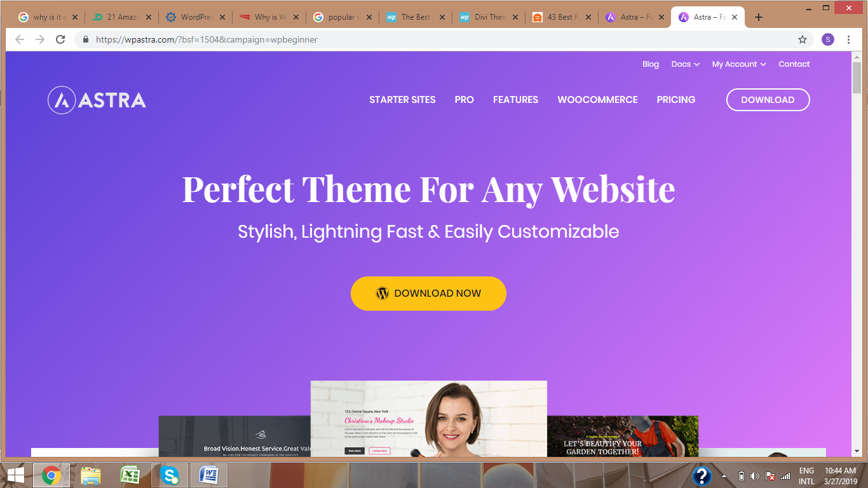Bookmark this page with the star icon

pos(803,39)
